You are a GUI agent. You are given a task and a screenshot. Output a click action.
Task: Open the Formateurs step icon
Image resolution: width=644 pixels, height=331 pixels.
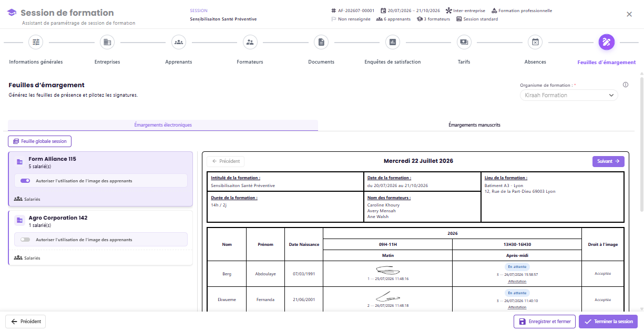[250, 42]
